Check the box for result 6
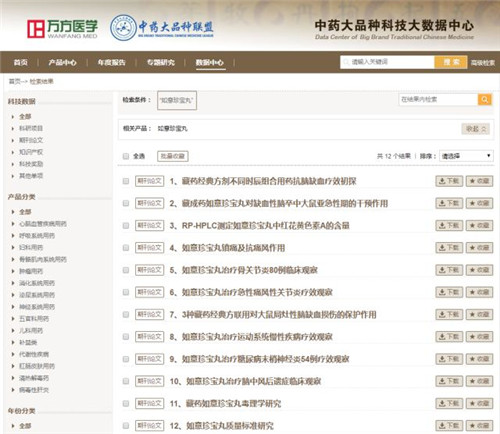500x434 pixels. coord(126,292)
